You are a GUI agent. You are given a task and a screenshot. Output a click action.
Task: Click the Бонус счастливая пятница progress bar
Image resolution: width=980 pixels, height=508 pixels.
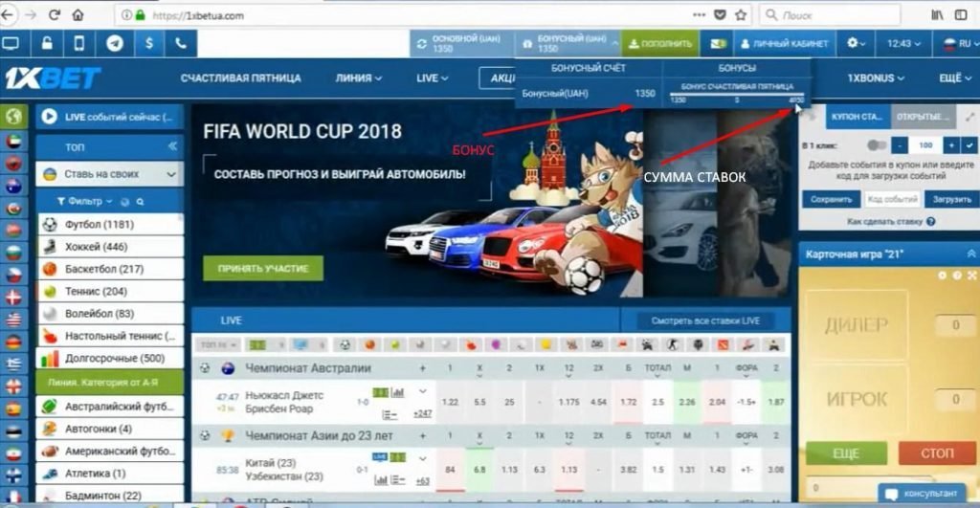click(737, 95)
